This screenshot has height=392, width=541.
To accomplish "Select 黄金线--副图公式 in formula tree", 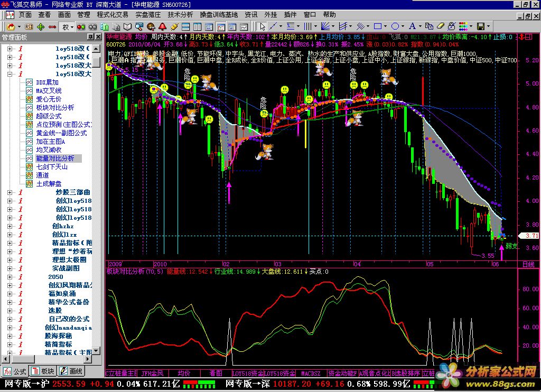I will point(61,133).
